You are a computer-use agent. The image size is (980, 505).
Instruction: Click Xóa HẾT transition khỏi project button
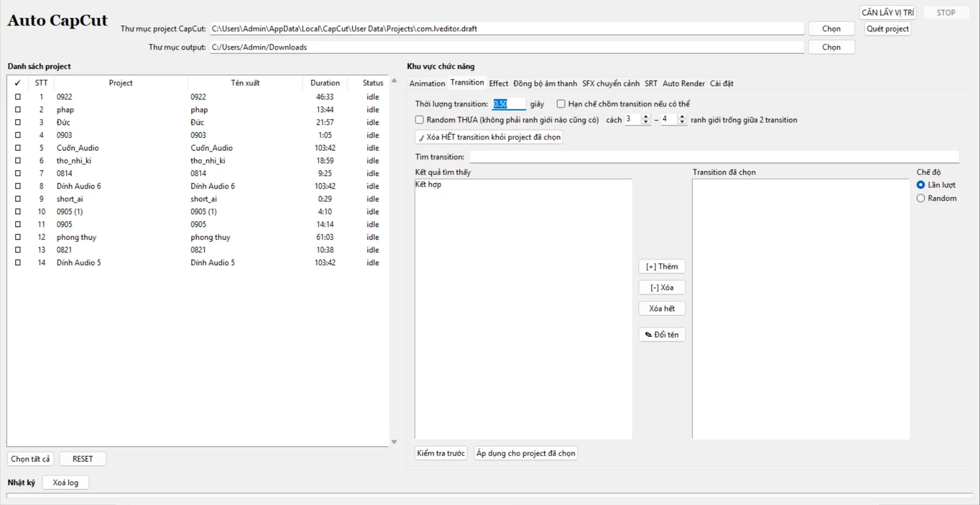click(x=489, y=137)
